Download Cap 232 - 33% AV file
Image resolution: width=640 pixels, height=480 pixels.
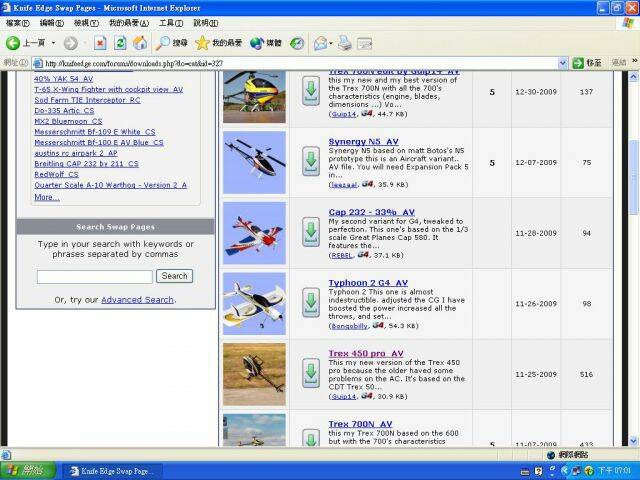[x=311, y=232]
